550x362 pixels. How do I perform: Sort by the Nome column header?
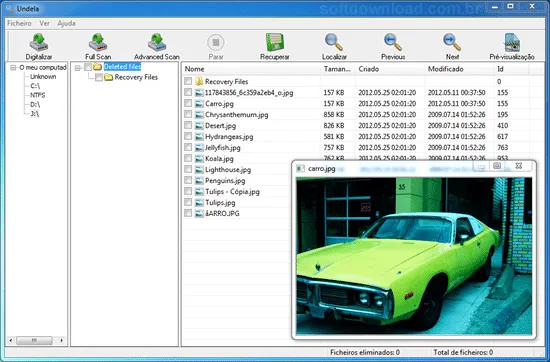click(x=251, y=69)
